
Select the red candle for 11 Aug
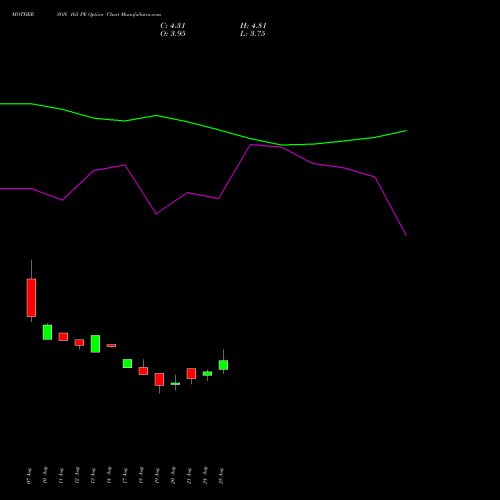(x=63, y=337)
